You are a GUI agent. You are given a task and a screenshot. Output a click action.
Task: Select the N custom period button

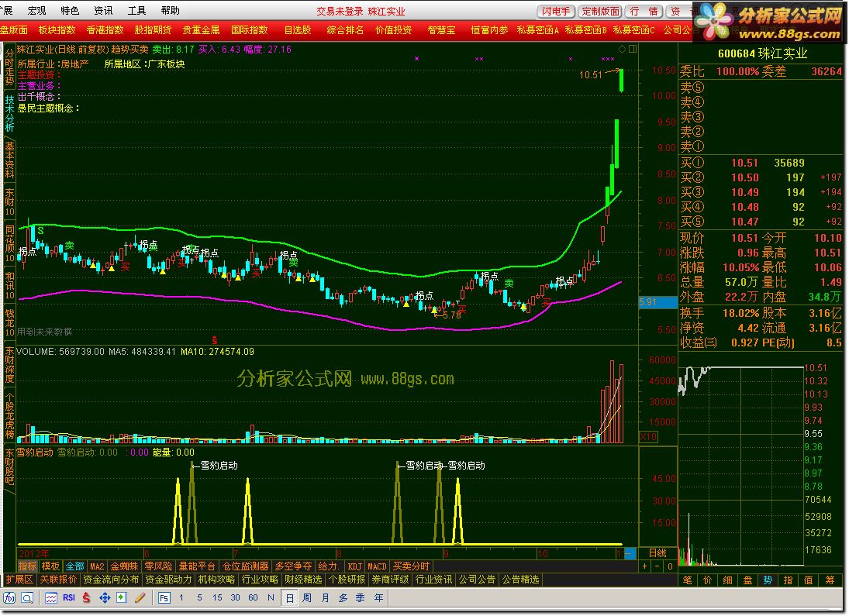tap(271, 597)
